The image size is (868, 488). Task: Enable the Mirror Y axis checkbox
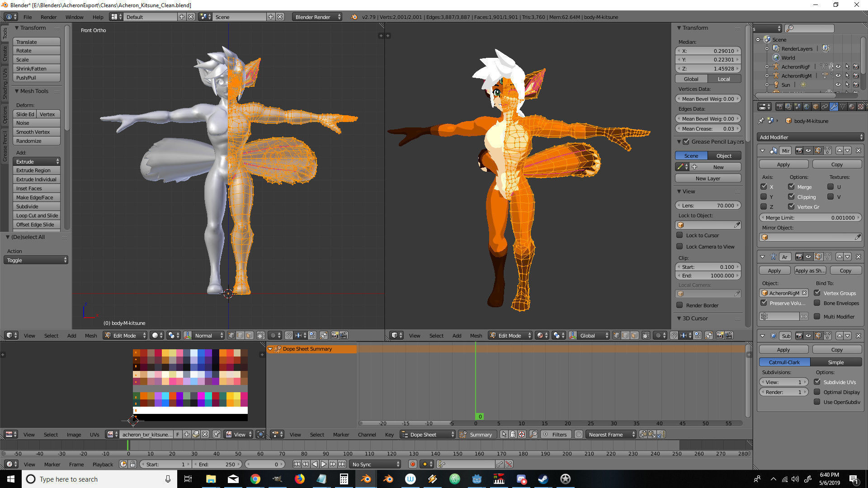(764, 197)
